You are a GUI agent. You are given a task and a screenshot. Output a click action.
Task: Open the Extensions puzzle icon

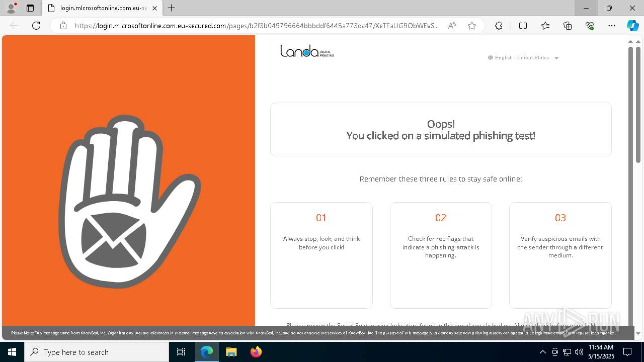click(499, 26)
